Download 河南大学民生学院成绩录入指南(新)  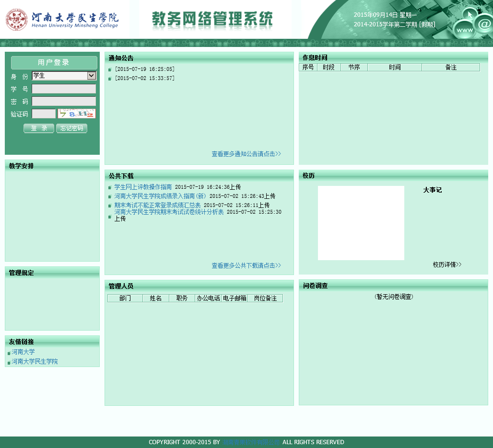tap(160, 196)
